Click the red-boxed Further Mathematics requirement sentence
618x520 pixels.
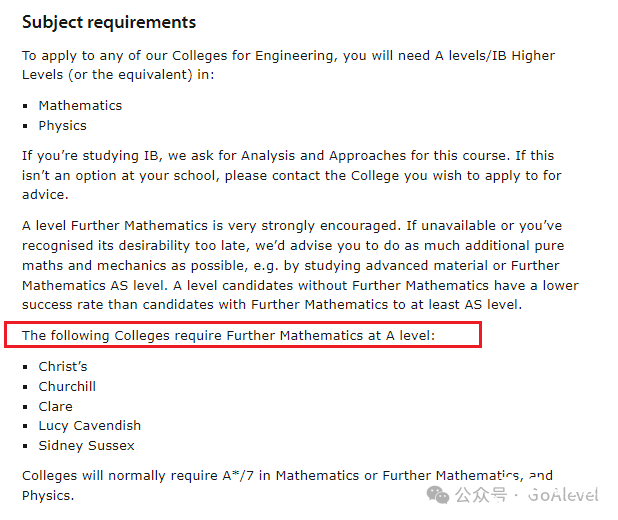229,335
